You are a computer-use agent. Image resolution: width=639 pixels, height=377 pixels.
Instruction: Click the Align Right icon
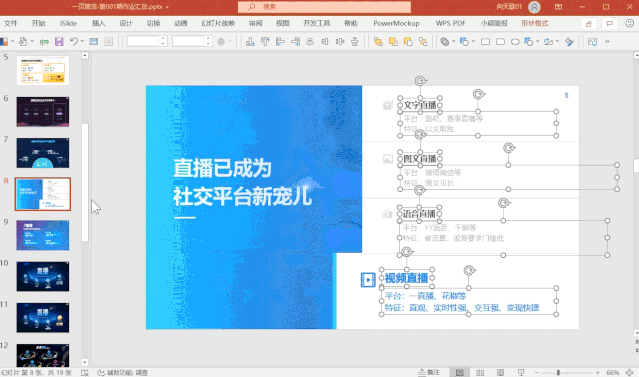point(295,42)
